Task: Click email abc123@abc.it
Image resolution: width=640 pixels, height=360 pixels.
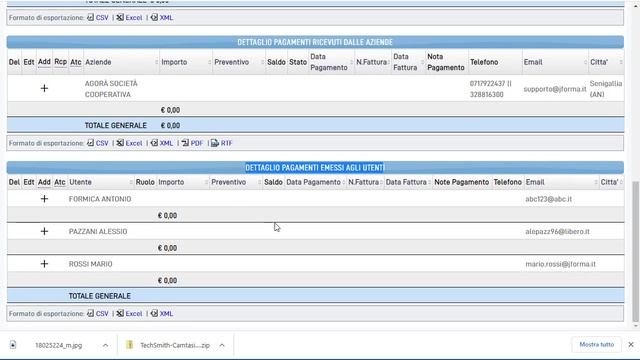Action: tap(549, 199)
